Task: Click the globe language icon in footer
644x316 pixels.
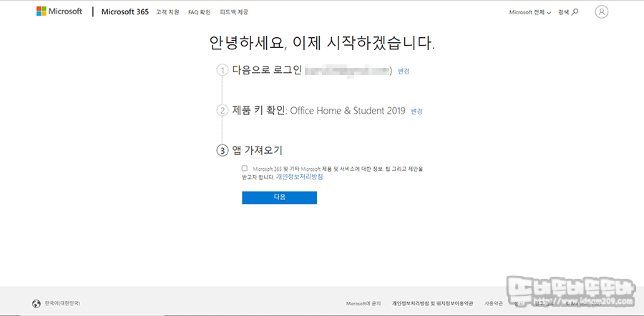Action: 36,304
